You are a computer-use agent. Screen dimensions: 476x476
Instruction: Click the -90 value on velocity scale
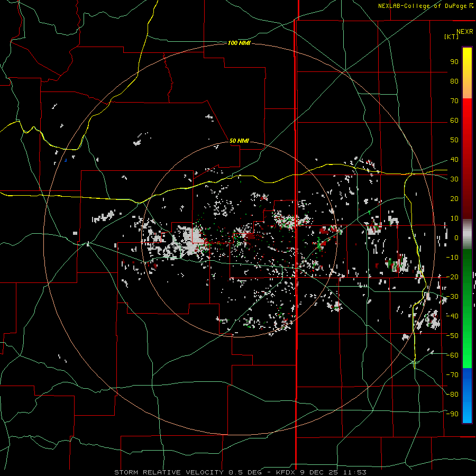(452, 414)
